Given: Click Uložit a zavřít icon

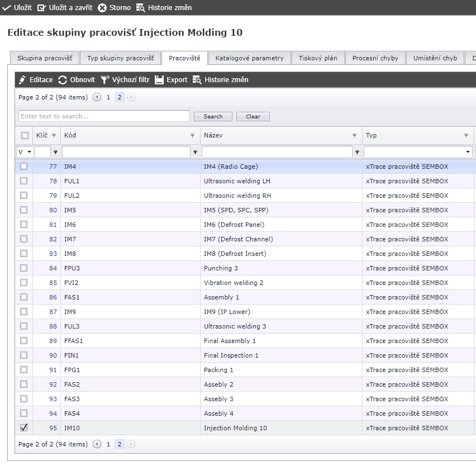Looking at the screenshot, I should point(42,8).
